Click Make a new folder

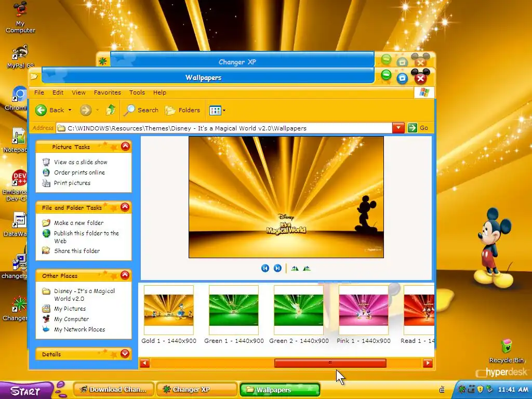pos(79,223)
